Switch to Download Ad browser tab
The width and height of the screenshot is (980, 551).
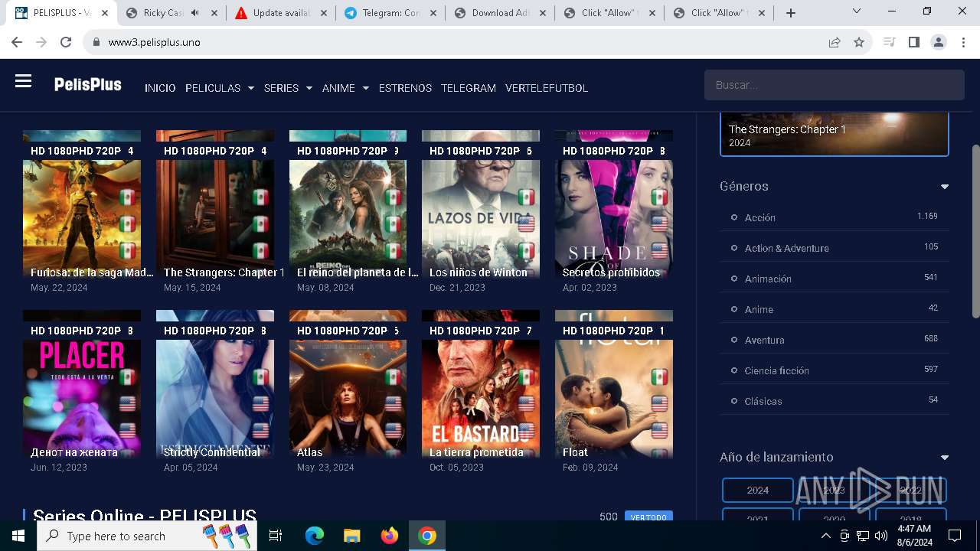click(x=500, y=13)
